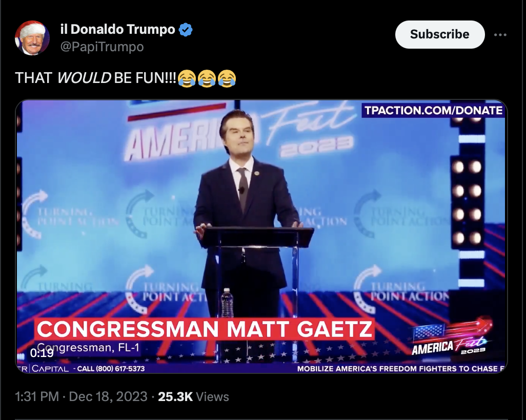Click the Congressman Matt Gaetz name banner
Image resolution: width=526 pixels, height=420 pixels.
click(204, 329)
